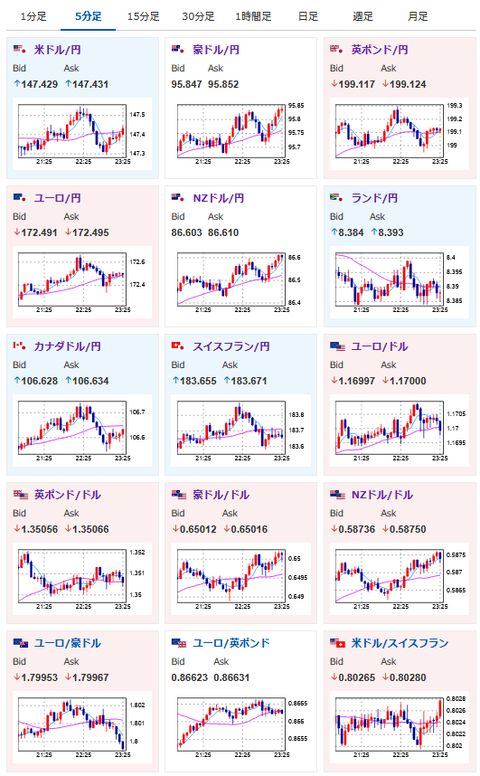This screenshot has width=480, height=776.
Task: Switch to the 1分足 tab
Action: point(34,16)
